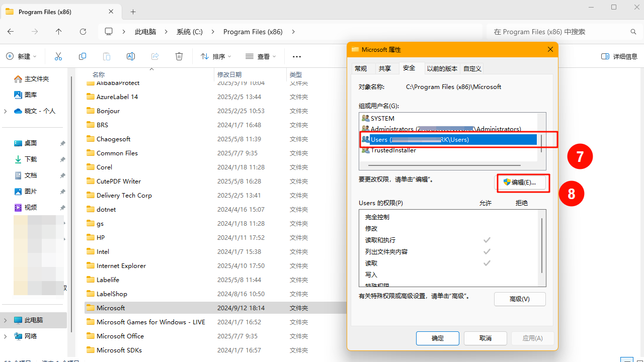
Task: Click the Paste clipboard icon
Action: [x=107, y=56]
